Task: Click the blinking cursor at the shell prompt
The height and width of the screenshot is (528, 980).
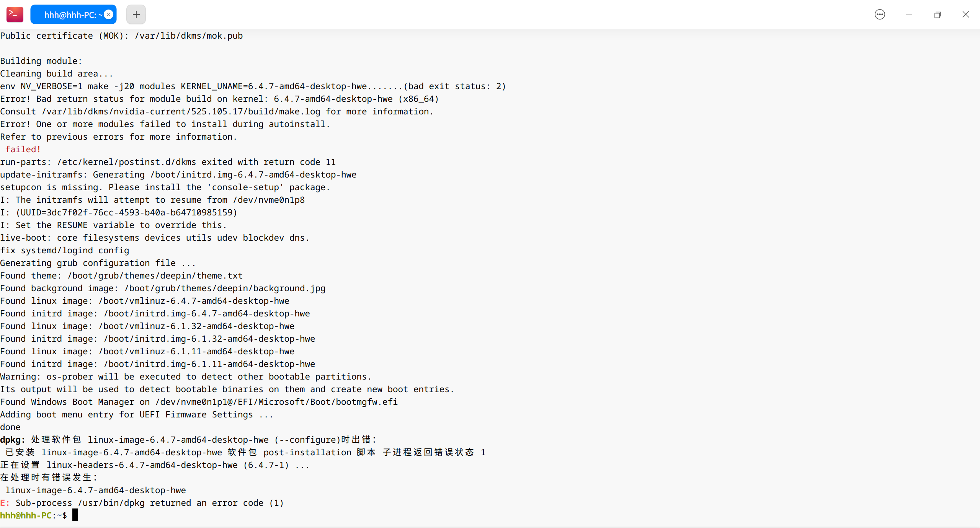Action: point(75,515)
